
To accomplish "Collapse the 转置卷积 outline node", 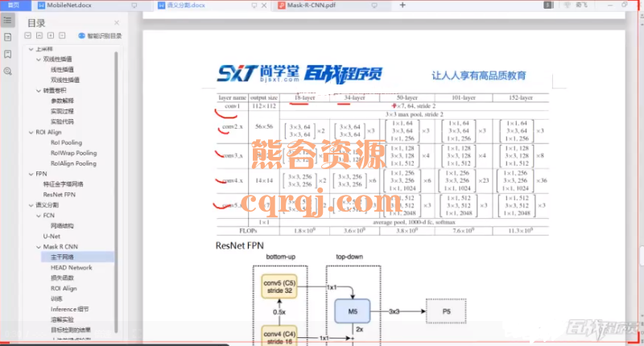I will point(38,91).
